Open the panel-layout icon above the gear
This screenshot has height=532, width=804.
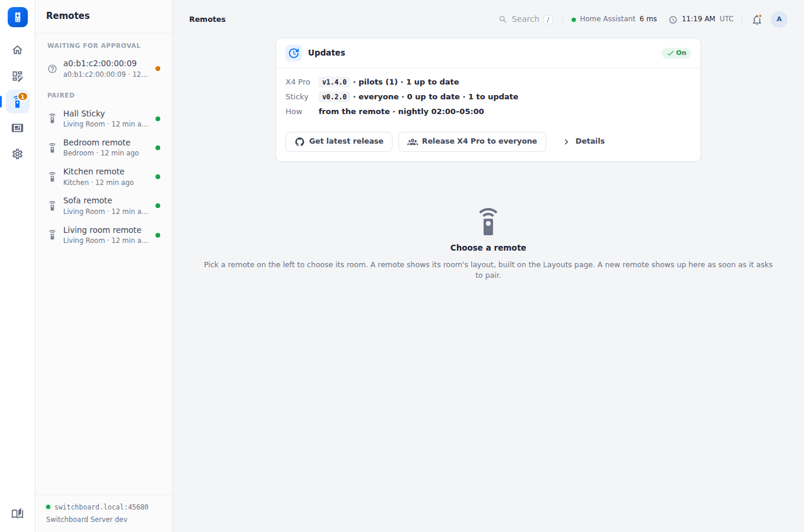pyautogui.click(x=18, y=128)
